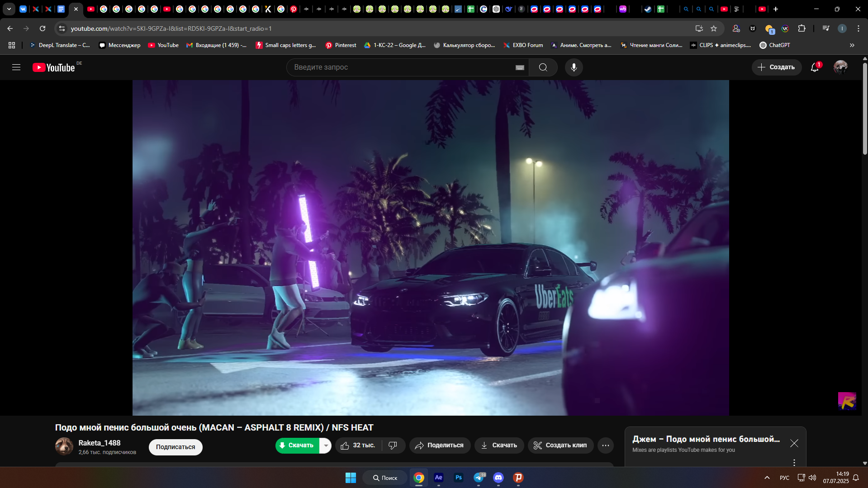The width and height of the screenshot is (868, 488).
Task: Open a new browser tab
Action: [776, 9]
